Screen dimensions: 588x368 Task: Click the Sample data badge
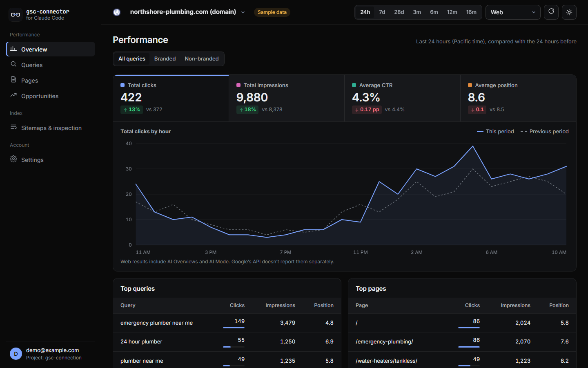click(272, 12)
